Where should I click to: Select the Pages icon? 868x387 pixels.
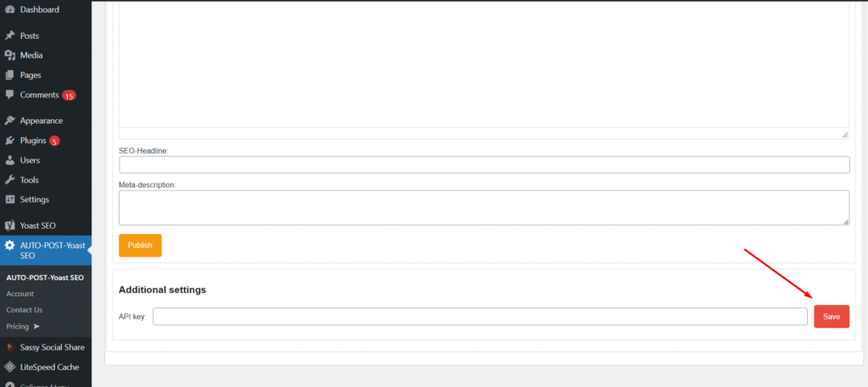point(9,75)
